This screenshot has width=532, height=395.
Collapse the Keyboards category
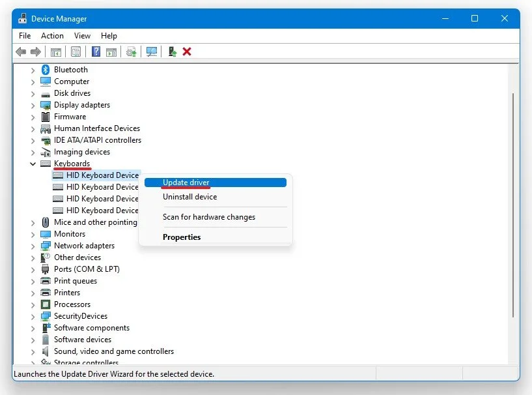[x=33, y=164]
